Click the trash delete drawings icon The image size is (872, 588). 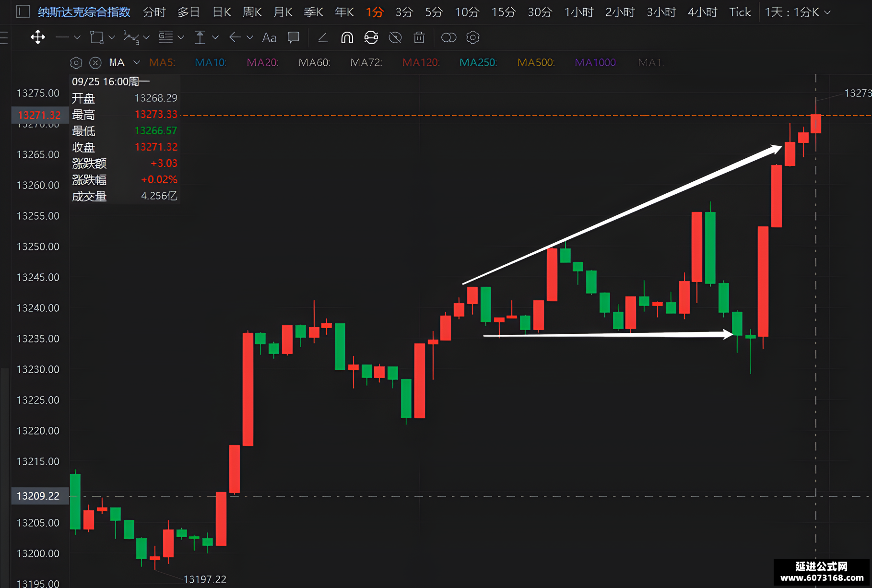419,37
